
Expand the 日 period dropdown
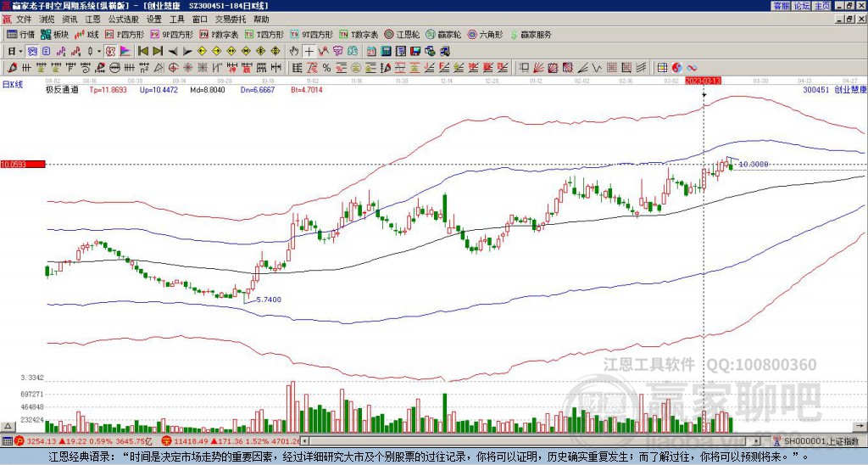coord(21,52)
